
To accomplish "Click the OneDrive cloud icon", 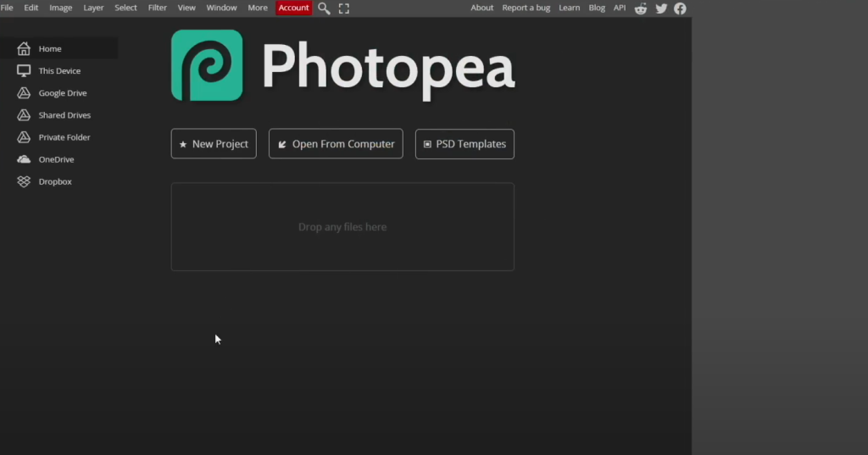I will pyautogui.click(x=24, y=159).
